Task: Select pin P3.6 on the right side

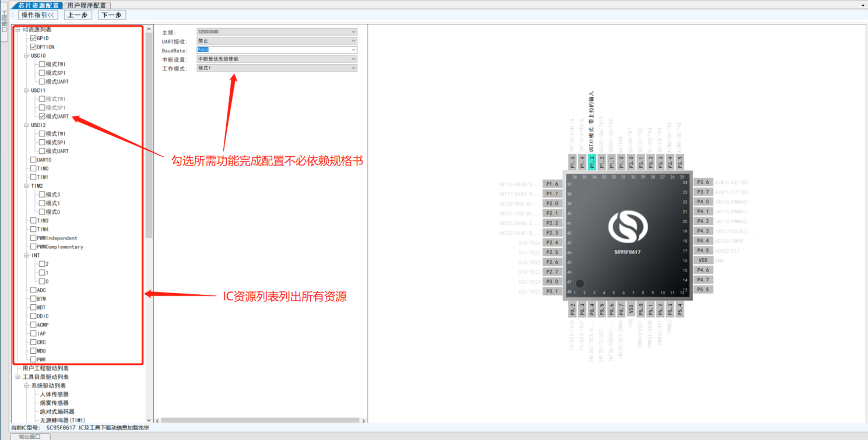Action: point(703,182)
